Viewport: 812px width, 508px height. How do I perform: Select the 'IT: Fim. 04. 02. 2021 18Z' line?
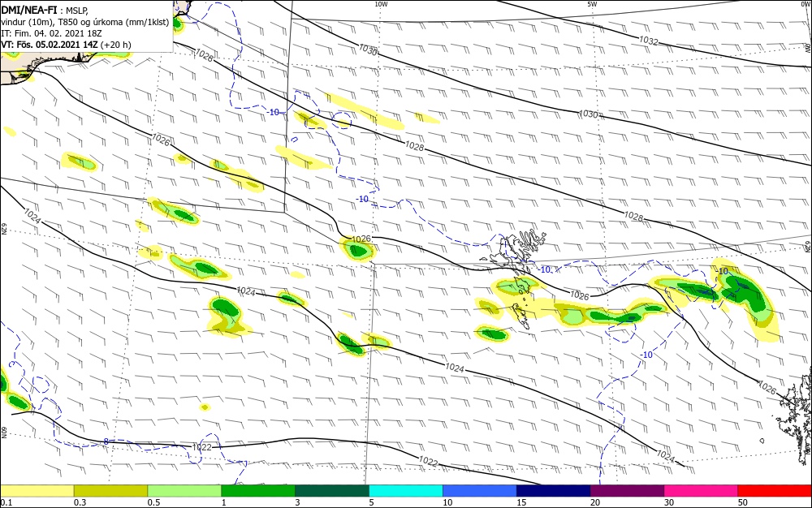pos(50,33)
